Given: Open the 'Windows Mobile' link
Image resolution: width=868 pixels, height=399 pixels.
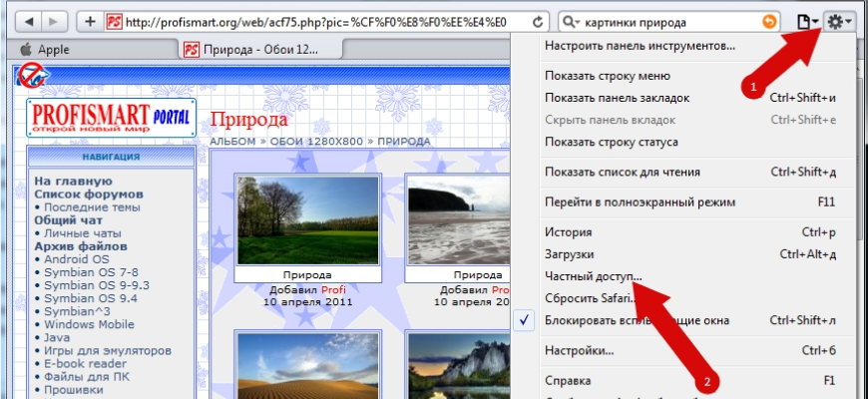Looking at the screenshot, I should pos(89,324).
